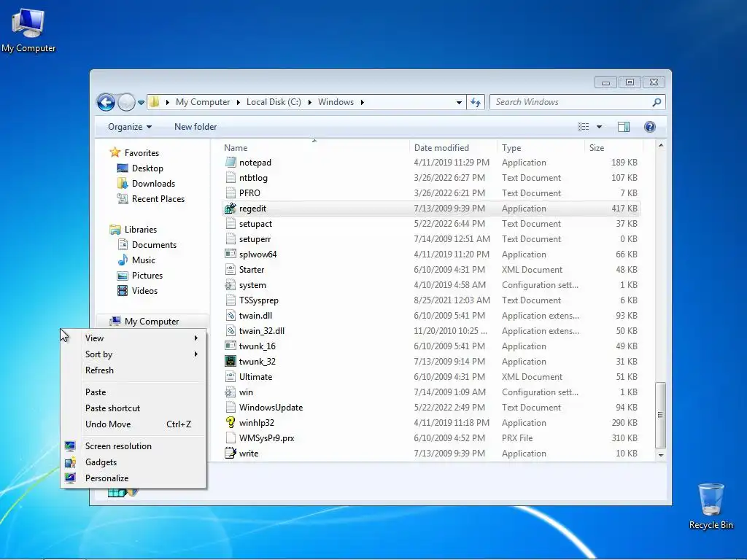This screenshot has height=560, width=747.
Task: Select the notepad application icon
Action: click(x=231, y=163)
